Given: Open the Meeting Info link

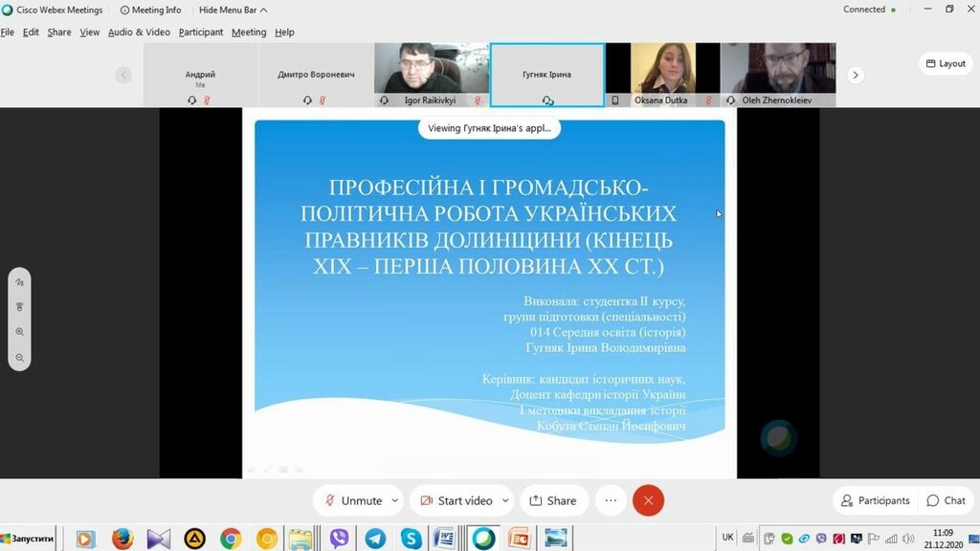Looking at the screenshot, I should click(x=150, y=10).
